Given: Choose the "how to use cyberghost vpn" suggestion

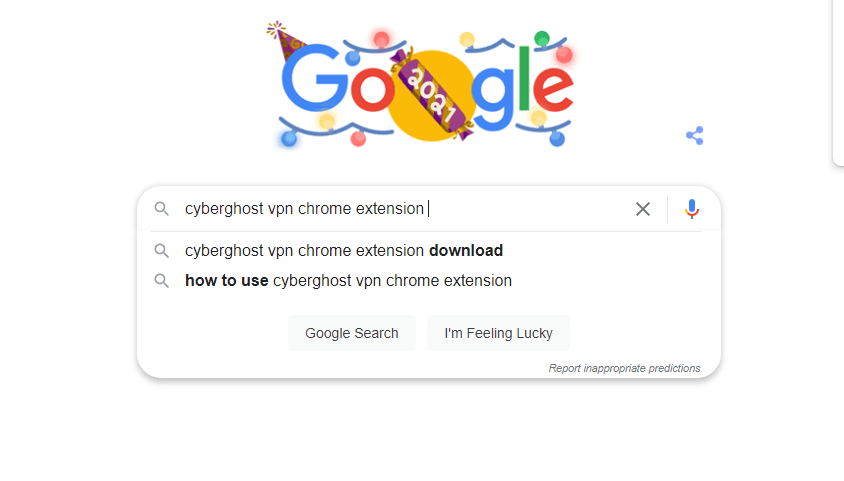Looking at the screenshot, I should click(x=348, y=281).
